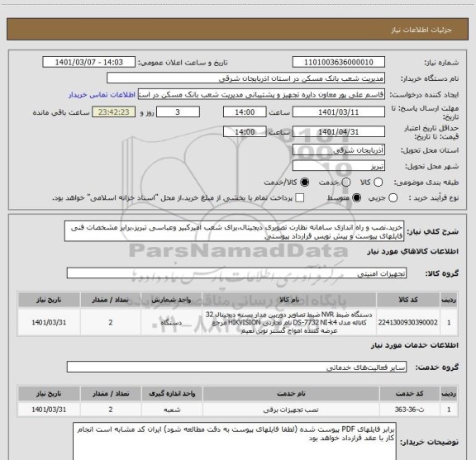Click the general need description text box
Screen dimensions: 476x460
[234, 231]
